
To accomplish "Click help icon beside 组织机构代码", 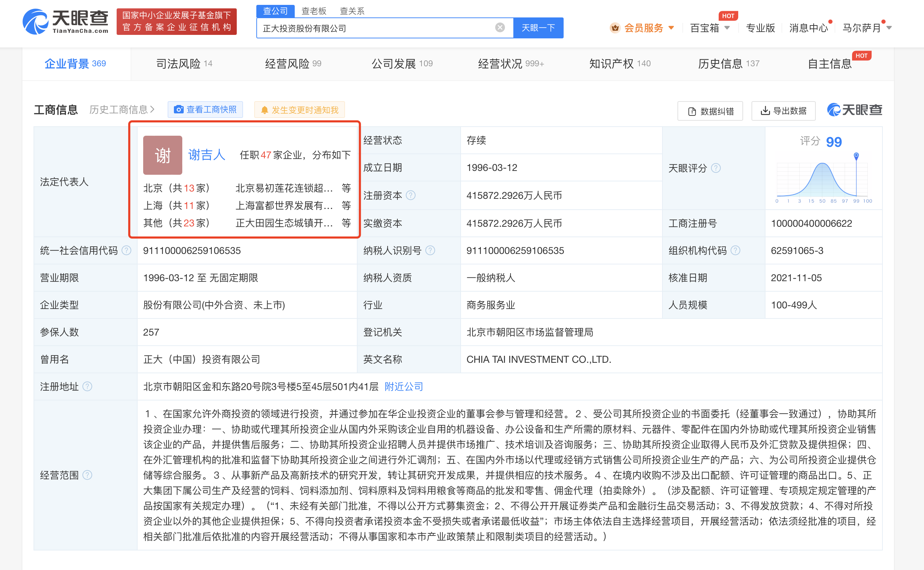I will [735, 250].
